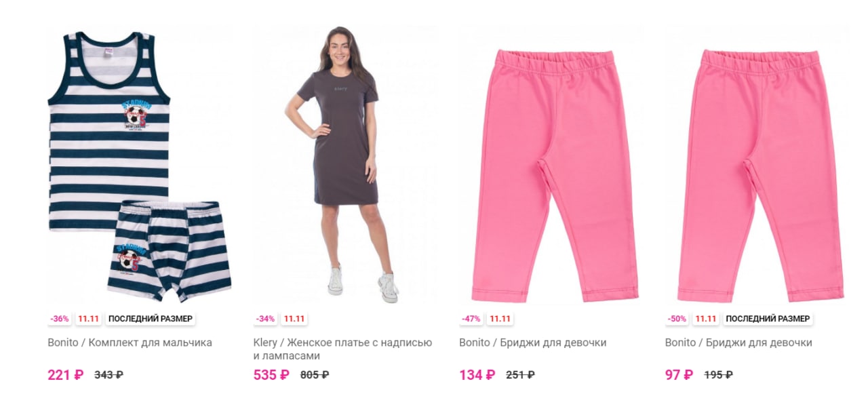868x405 pixels.
Task: Open link Bonito / Комплект для мальчика
Action: [x=130, y=343]
